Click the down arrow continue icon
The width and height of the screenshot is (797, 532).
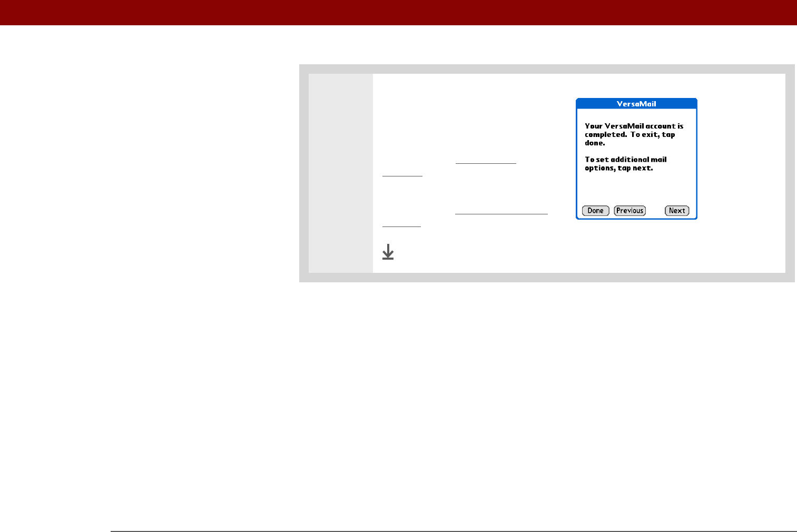(388, 252)
